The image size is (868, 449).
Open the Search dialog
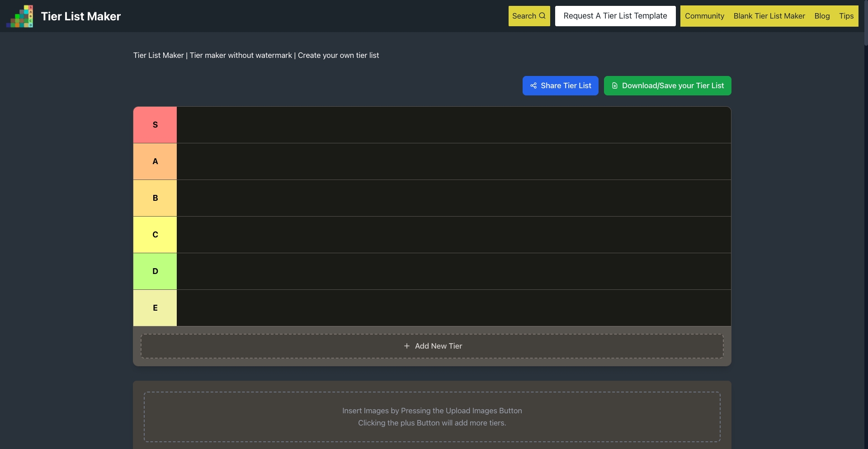529,16
